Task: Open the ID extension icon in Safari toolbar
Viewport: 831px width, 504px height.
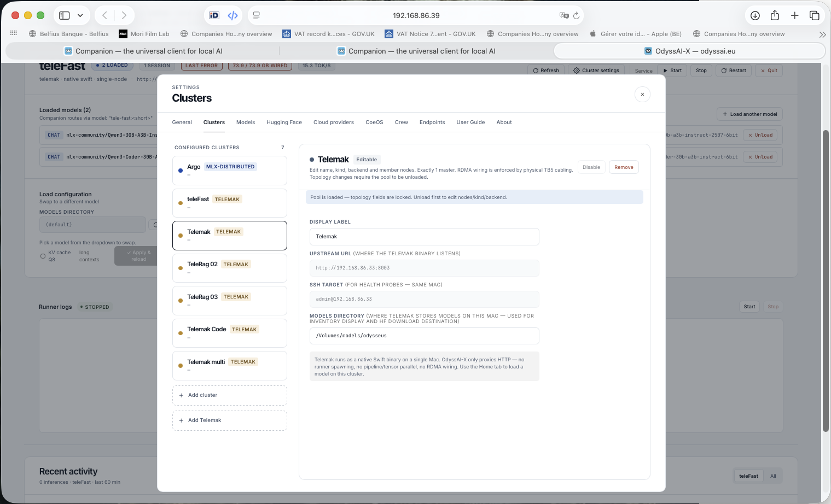Action: click(214, 15)
